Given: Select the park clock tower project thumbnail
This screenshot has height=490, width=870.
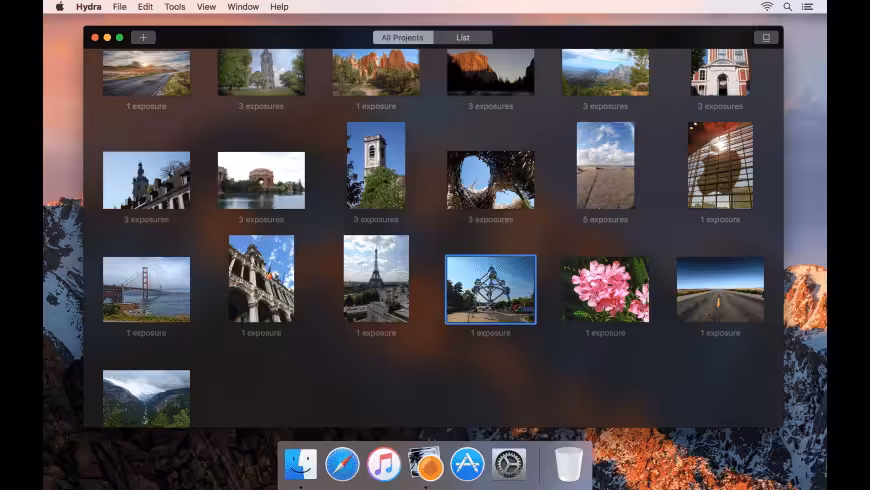Looking at the screenshot, I should [261, 73].
